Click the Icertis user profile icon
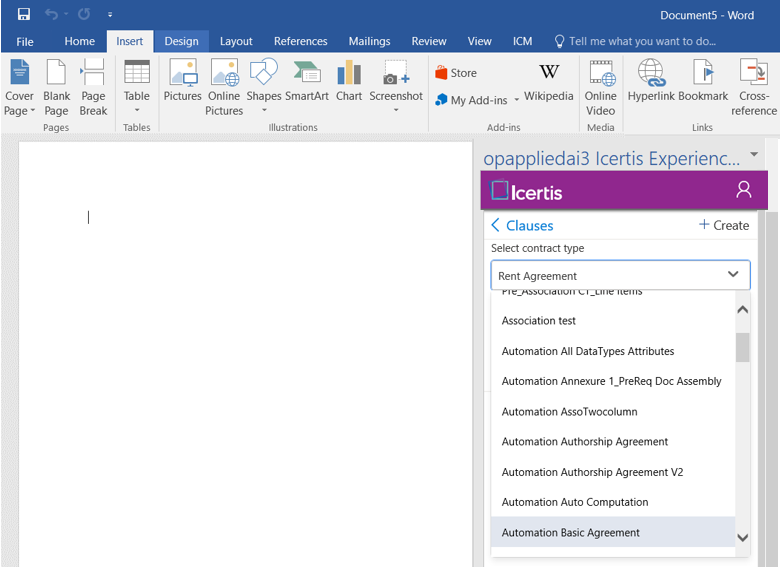Viewport: 780px width, 567px height. click(743, 190)
